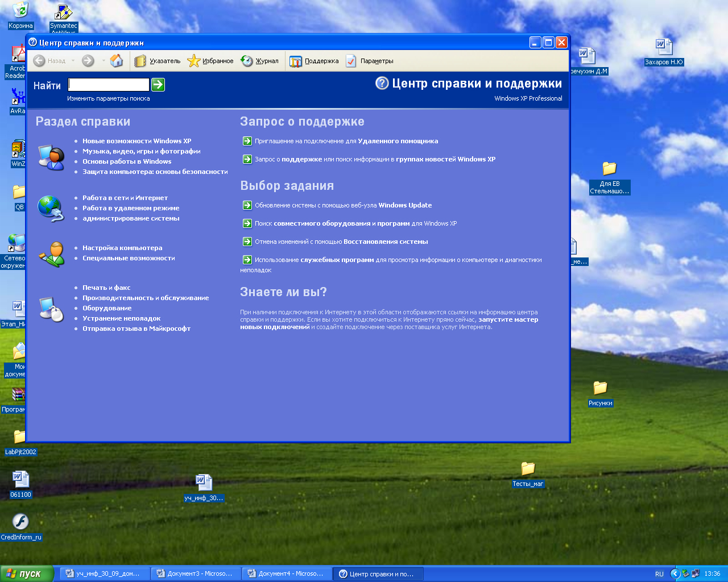The height and width of the screenshot is (582, 728).
Task: Click the Back (Назад) arrow icon
Action: [39, 61]
